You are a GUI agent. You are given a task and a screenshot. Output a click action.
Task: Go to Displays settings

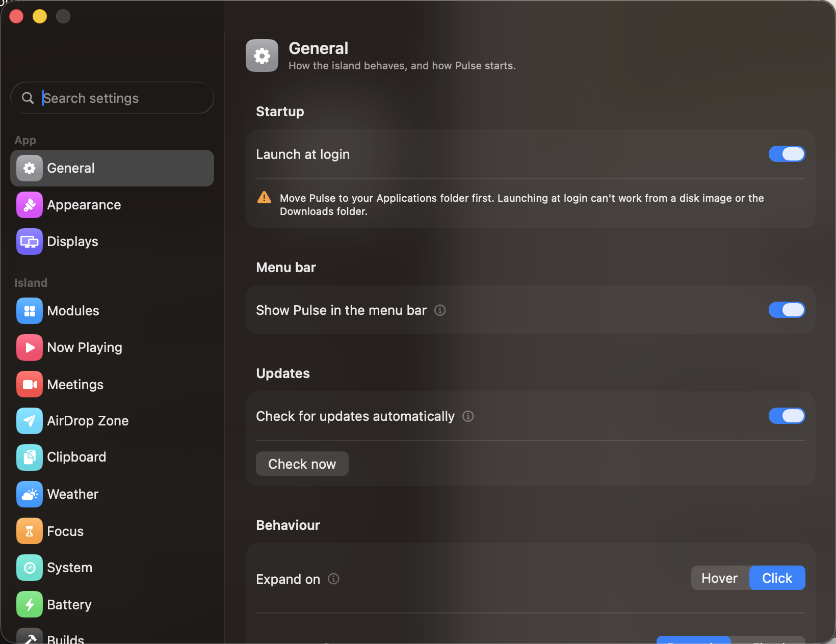click(x=112, y=242)
